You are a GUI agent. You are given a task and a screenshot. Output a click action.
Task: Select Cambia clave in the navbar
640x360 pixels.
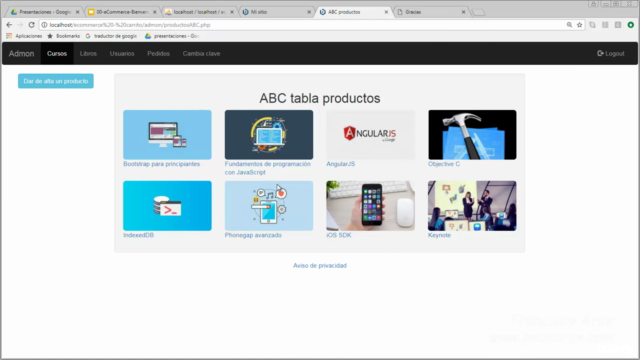(x=201, y=53)
